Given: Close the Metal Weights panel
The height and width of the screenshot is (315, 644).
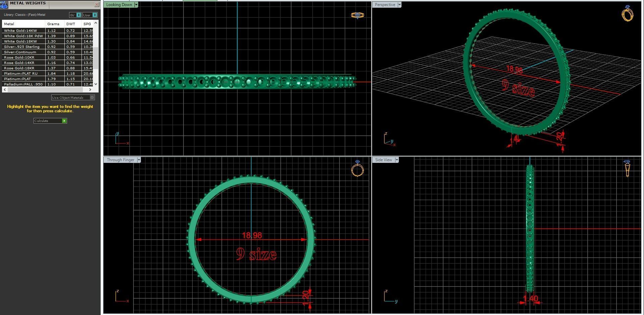Looking at the screenshot, I should (x=97, y=5).
